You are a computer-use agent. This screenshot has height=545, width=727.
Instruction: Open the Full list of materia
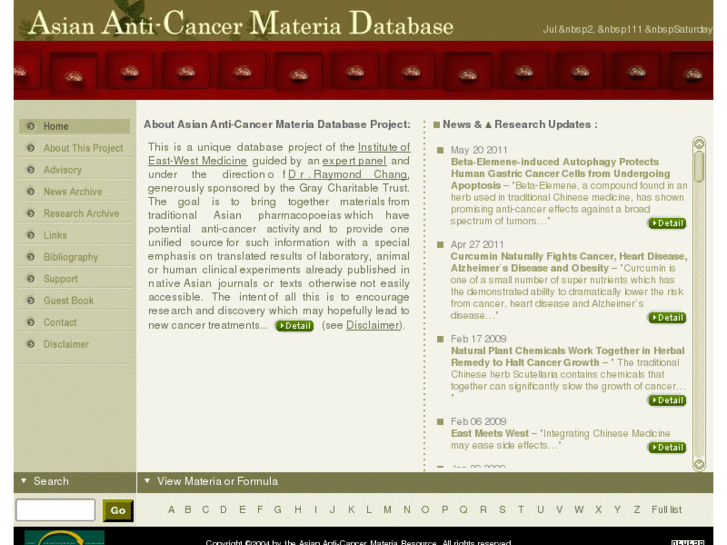coord(666,510)
